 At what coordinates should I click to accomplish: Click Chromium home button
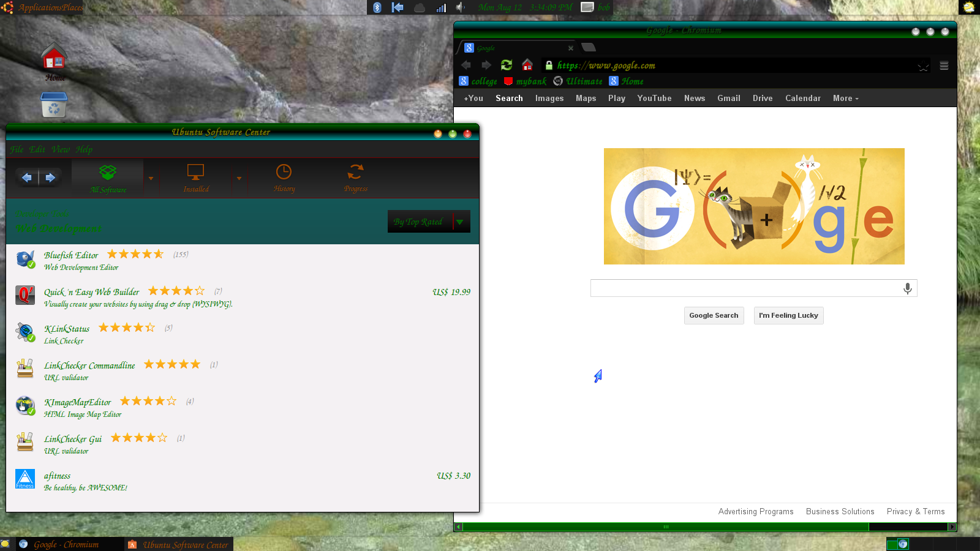tap(527, 65)
